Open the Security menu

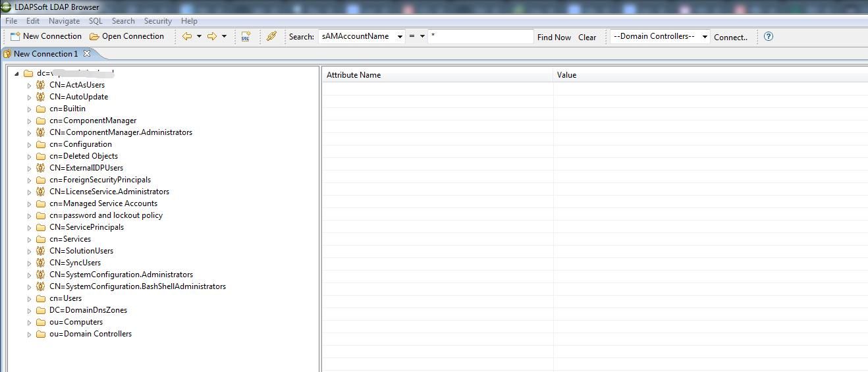[158, 21]
